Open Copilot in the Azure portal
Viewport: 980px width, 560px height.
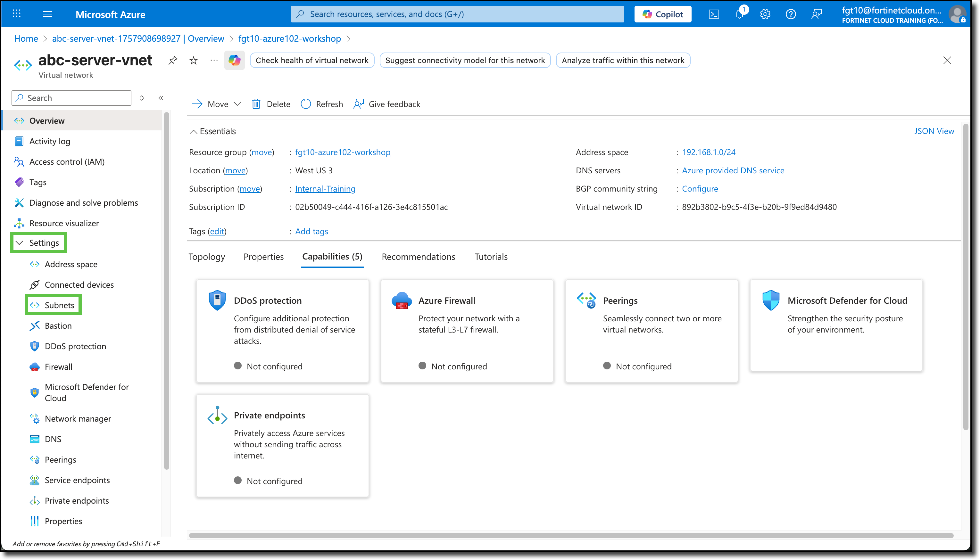tap(662, 14)
